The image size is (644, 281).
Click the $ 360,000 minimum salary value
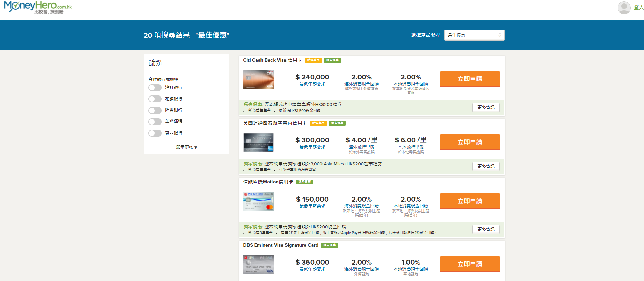tap(312, 263)
